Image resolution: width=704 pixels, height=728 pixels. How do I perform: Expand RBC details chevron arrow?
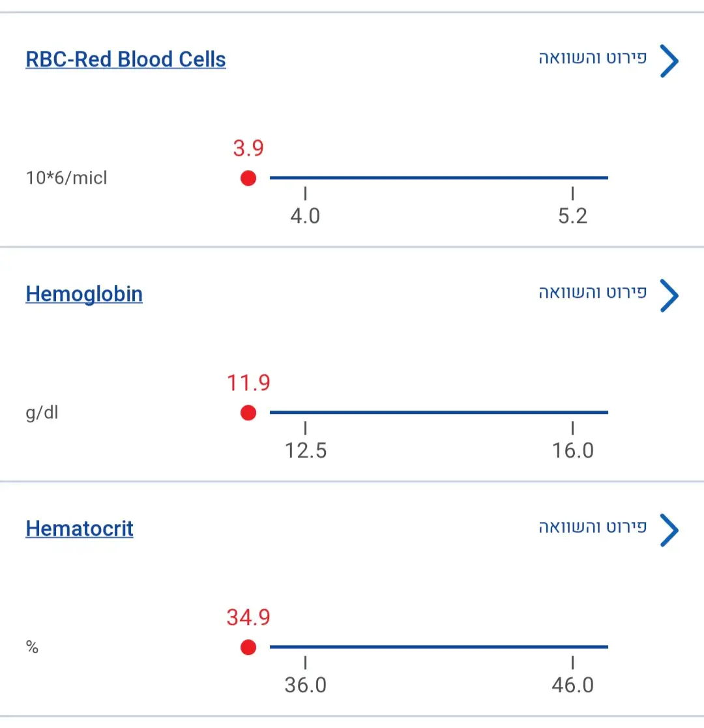669,61
